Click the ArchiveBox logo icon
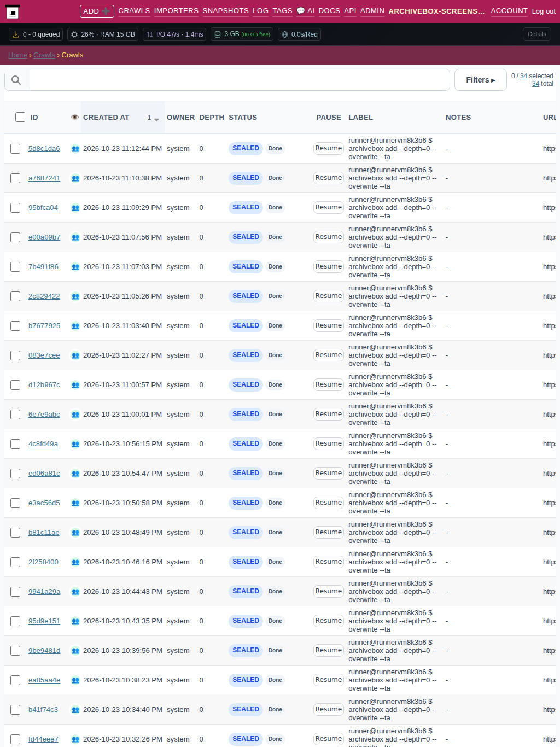 (x=13, y=11)
